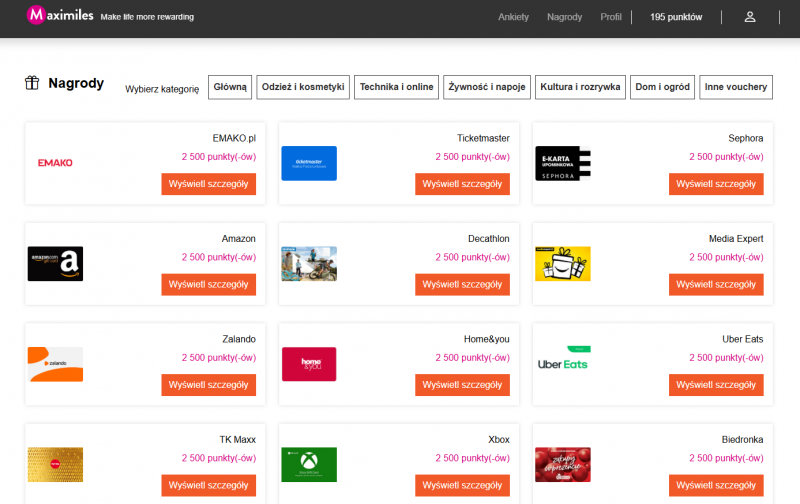
Task: Show the Inne vouchery category
Action: click(x=736, y=87)
